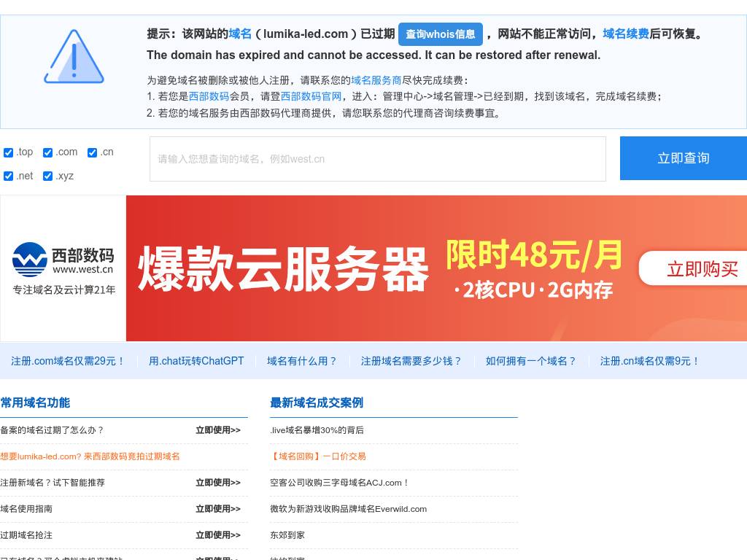Image resolution: width=747 pixels, height=560 pixels.
Task: Open the 西部数码官网 link
Action: (x=311, y=96)
